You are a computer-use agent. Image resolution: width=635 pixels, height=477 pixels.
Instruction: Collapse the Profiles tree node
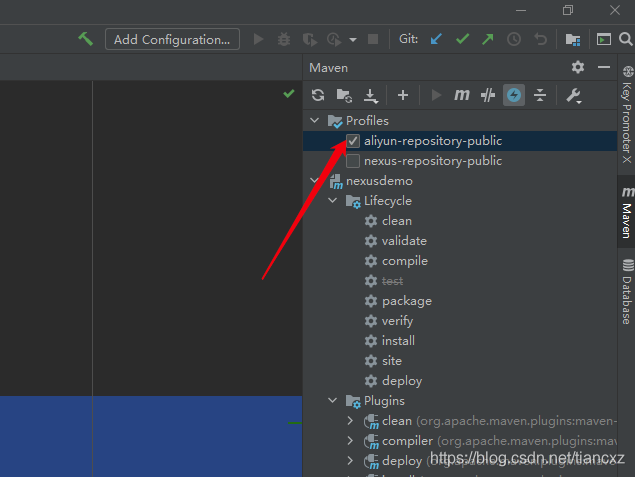(316, 121)
